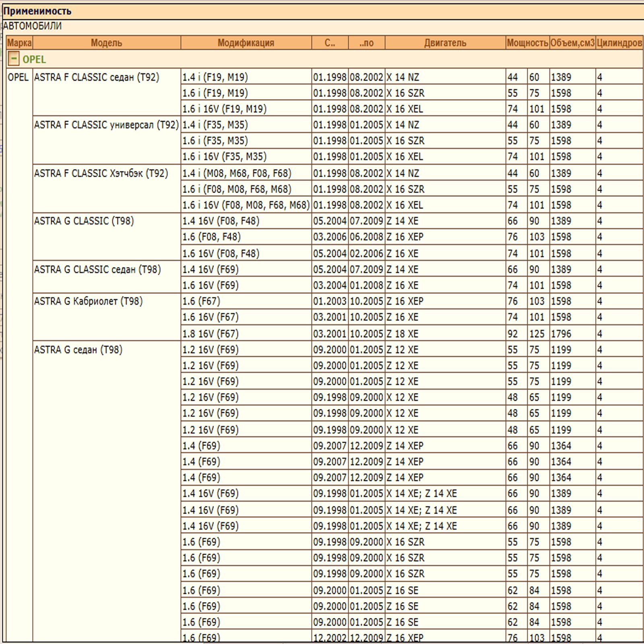Click start date 03.2006

pyautogui.click(x=330, y=237)
